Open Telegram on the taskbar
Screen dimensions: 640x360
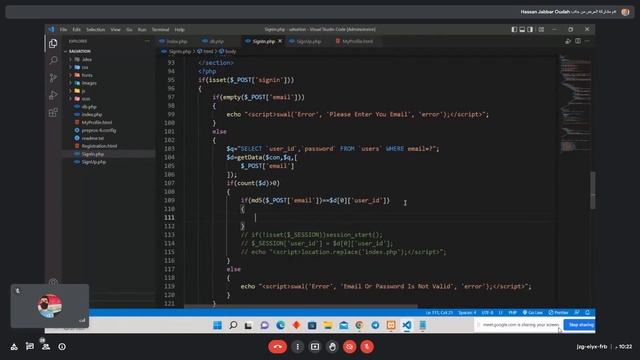coord(375,325)
